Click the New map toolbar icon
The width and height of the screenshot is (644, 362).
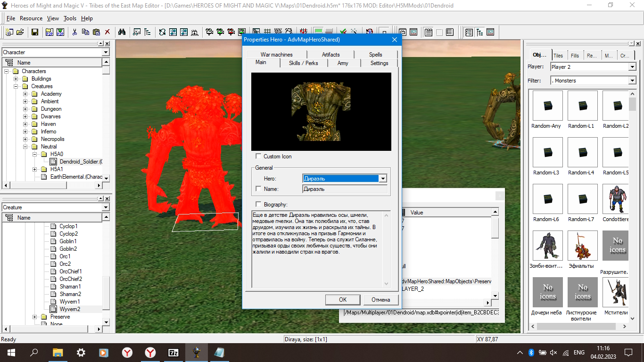(x=9, y=32)
